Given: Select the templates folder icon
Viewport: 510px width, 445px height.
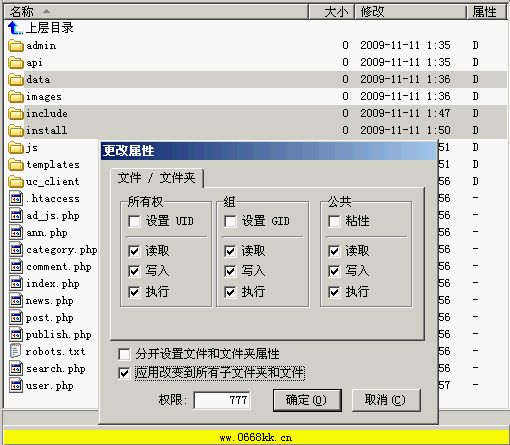Looking at the screenshot, I should tap(16, 165).
